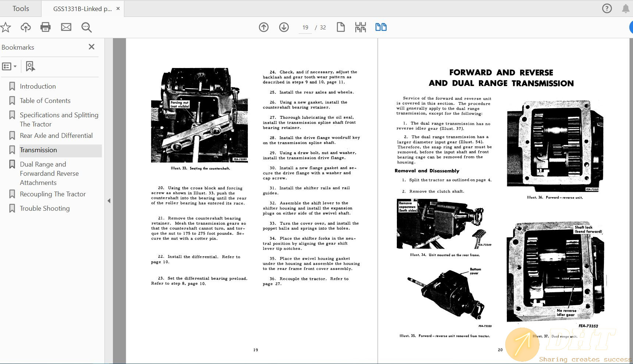Toggle the two-page view mode
Image resolution: width=633 pixels, height=364 pixels.
click(x=381, y=27)
